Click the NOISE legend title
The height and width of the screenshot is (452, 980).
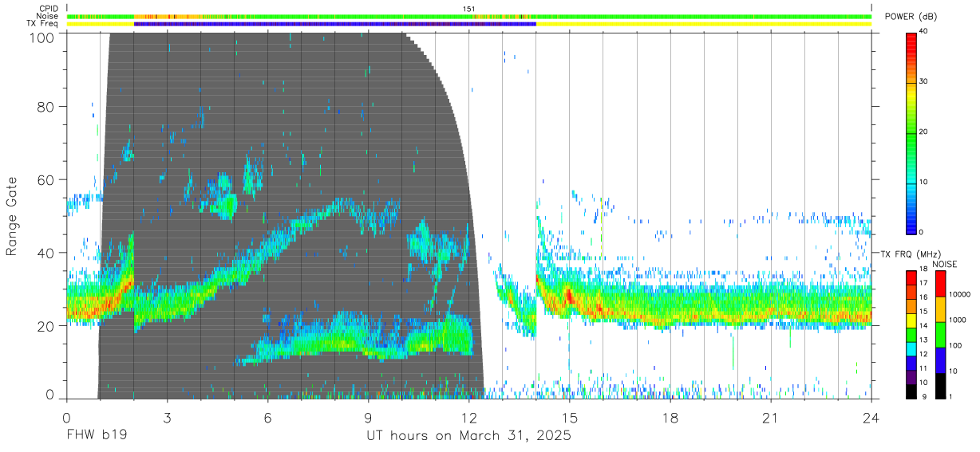click(946, 264)
